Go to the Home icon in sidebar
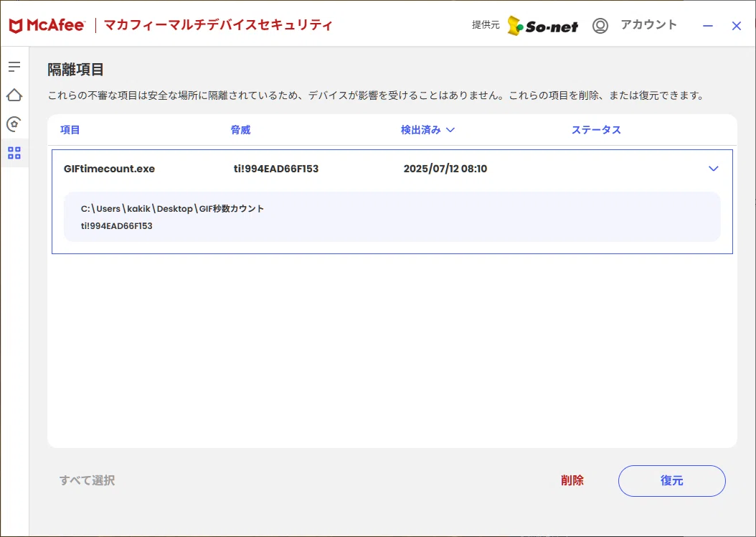756x537 pixels. [x=14, y=95]
